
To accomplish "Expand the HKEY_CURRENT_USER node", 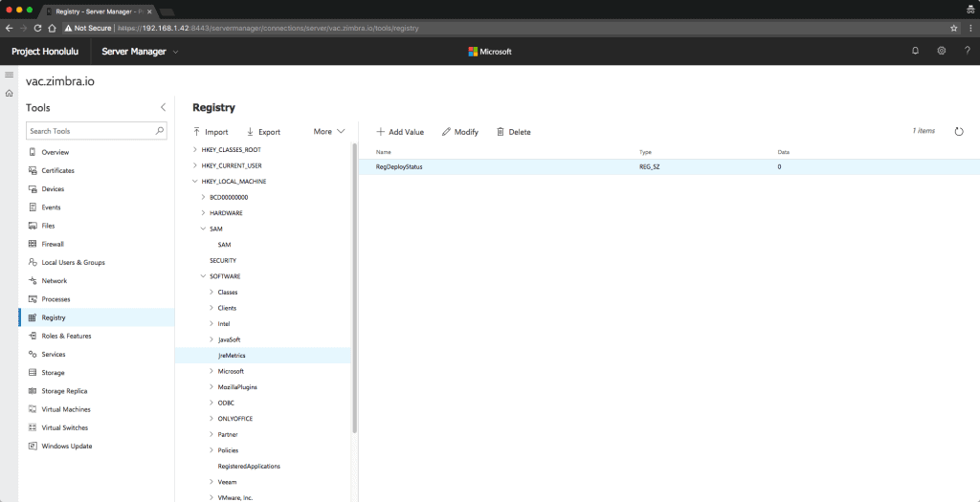I will pyautogui.click(x=194, y=165).
